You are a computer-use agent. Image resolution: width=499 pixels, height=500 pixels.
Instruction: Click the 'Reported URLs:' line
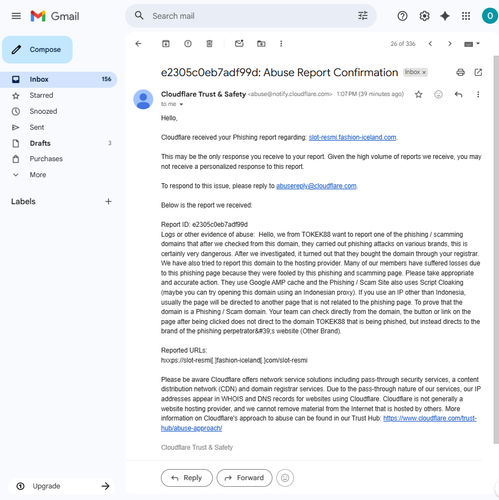pos(184,350)
